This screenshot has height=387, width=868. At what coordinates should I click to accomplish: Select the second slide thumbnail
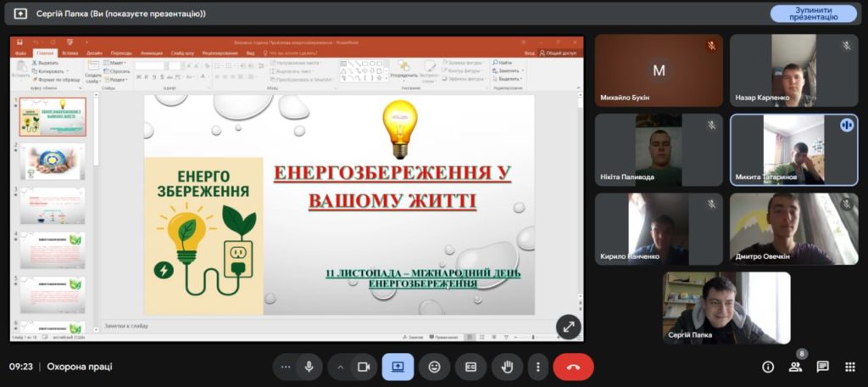pos(53,161)
